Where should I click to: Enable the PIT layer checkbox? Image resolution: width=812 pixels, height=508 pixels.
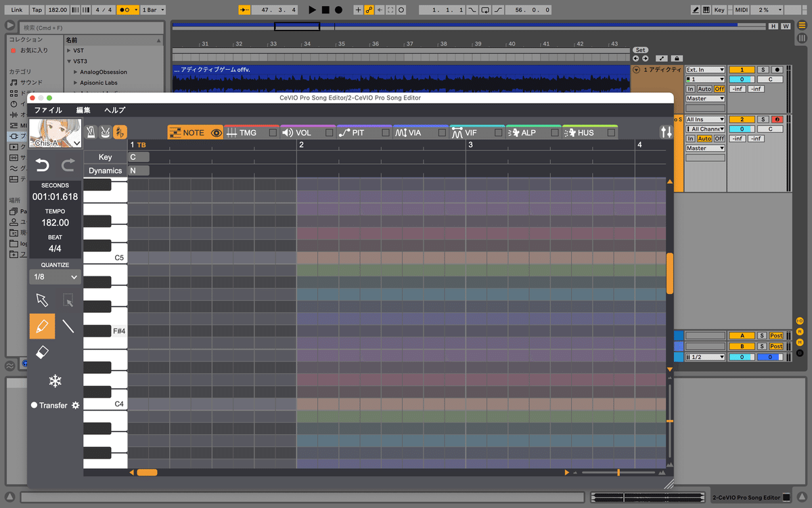pos(386,133)
